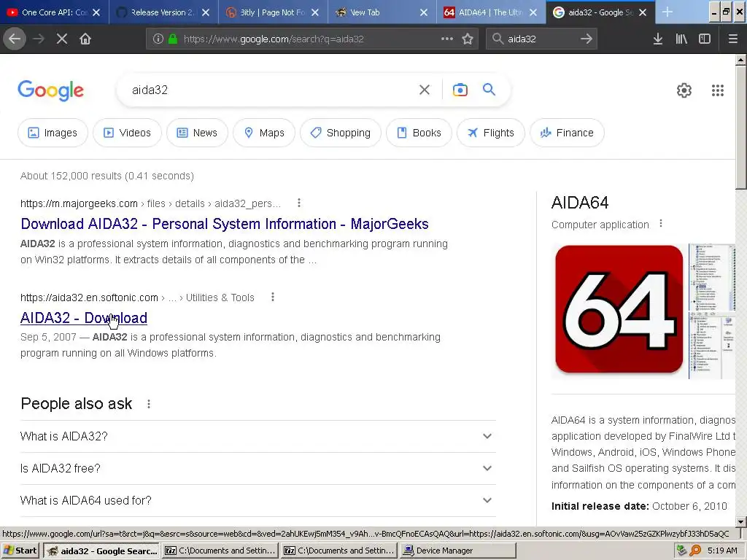
Task: Clear the Google search box with X
Action: (425, 90)
